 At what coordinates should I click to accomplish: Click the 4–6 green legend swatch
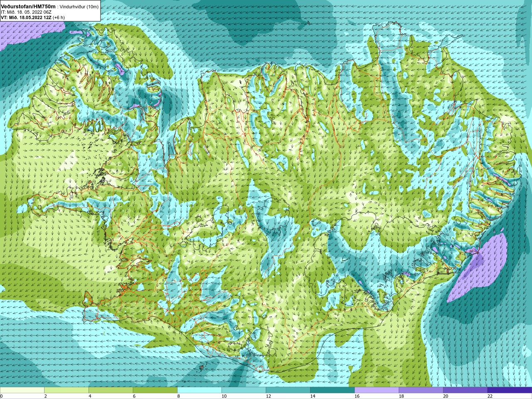(111, 390)
